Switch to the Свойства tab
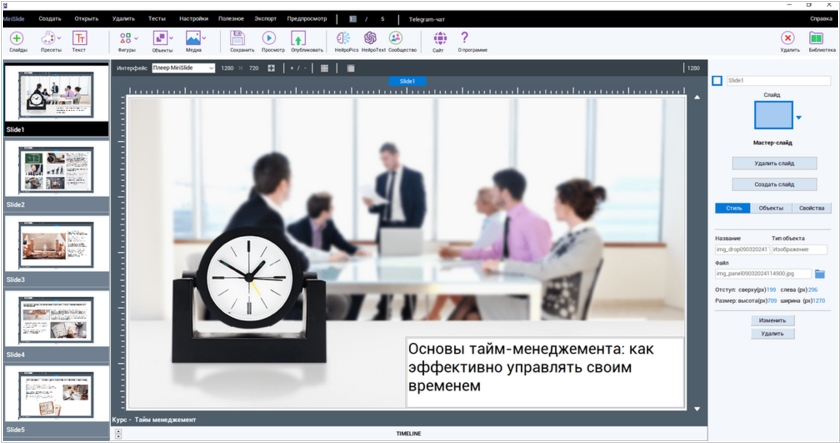 point(812,208)
